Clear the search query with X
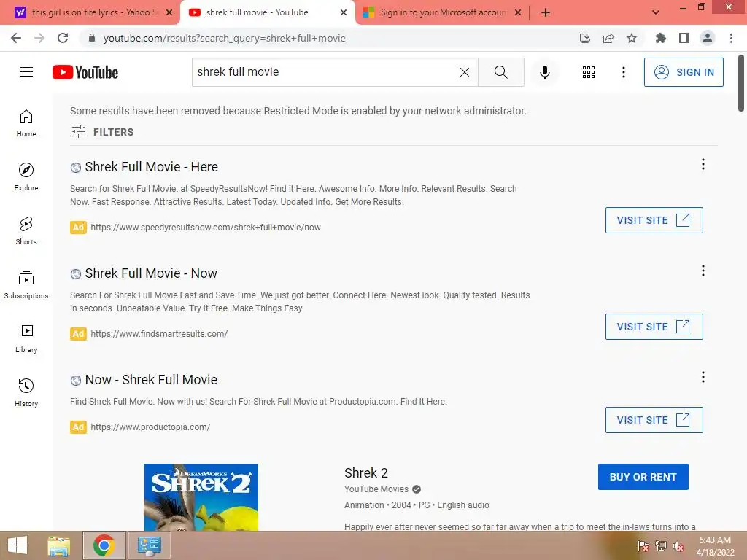747x560 pixels. tap(465, 72)
